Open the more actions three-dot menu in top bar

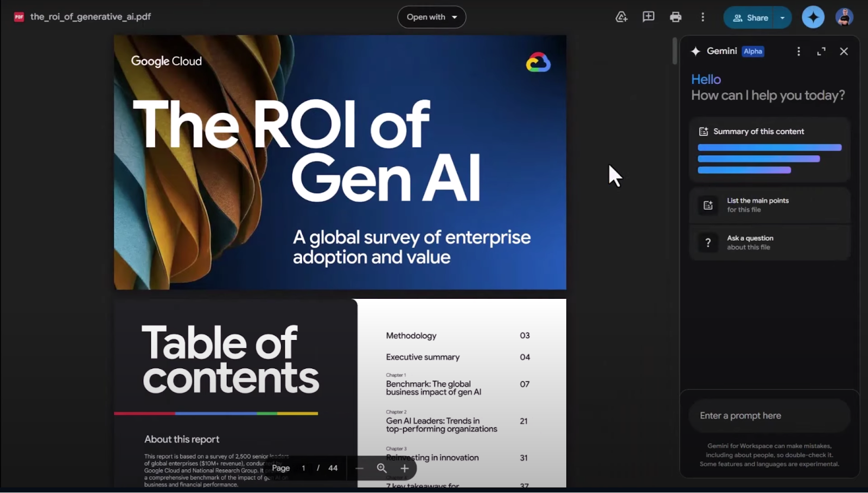pos(703,17)
